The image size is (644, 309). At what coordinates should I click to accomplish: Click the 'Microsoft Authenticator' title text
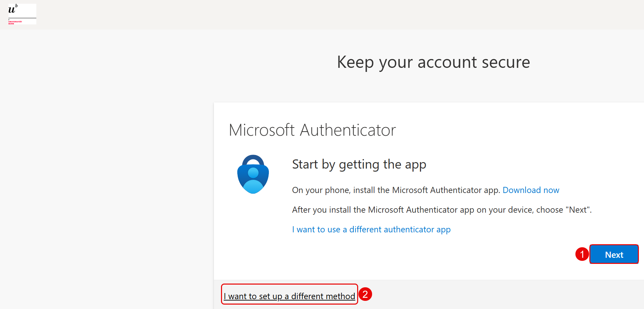pyautogui.click(x=312, y=130)
